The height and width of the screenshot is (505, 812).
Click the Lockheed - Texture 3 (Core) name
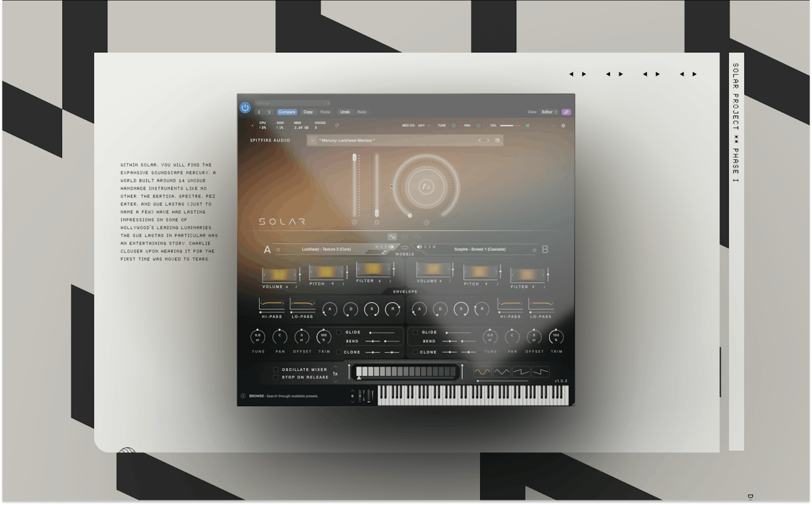(326, 249)
